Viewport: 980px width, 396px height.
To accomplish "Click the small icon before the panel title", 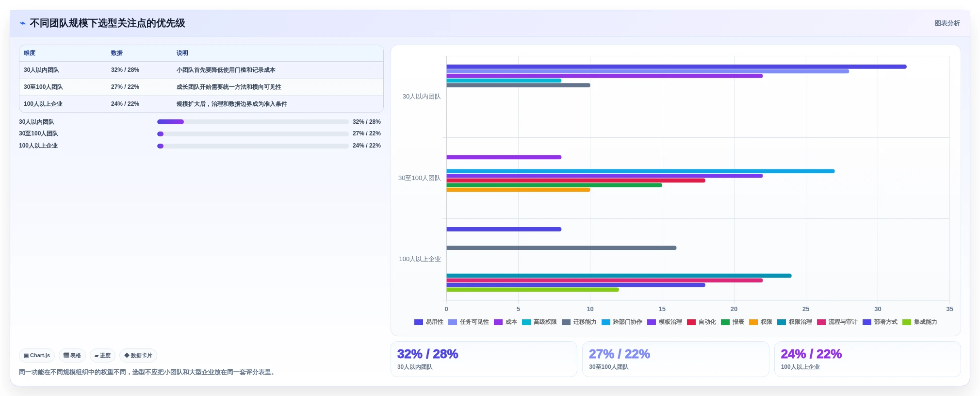I will click(23, 23).
